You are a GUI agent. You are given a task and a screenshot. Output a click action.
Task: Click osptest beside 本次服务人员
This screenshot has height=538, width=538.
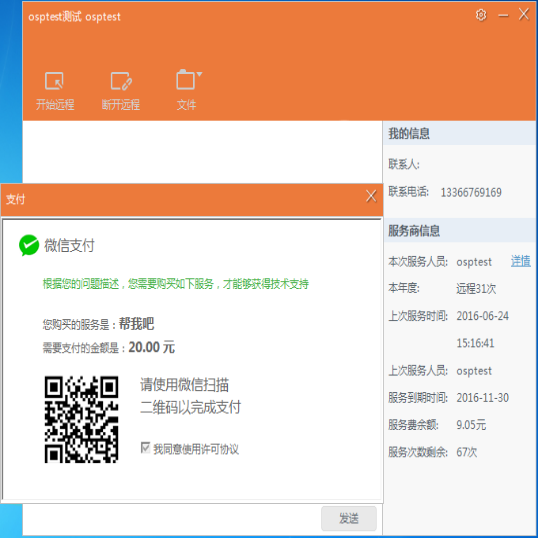[474, 262]
